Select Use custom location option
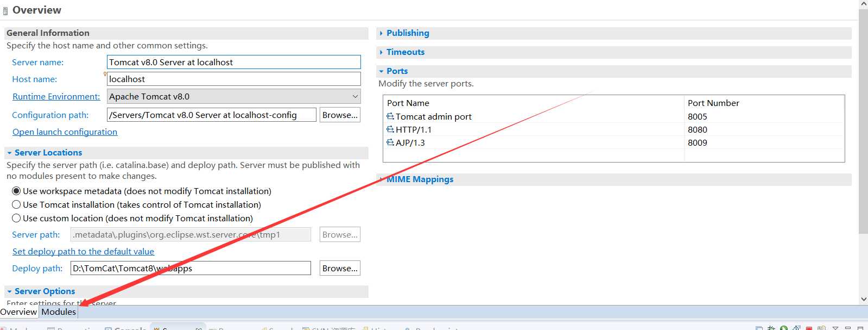Image resolution: width=868 pixels, height=330 pixels. click(16, 218)
